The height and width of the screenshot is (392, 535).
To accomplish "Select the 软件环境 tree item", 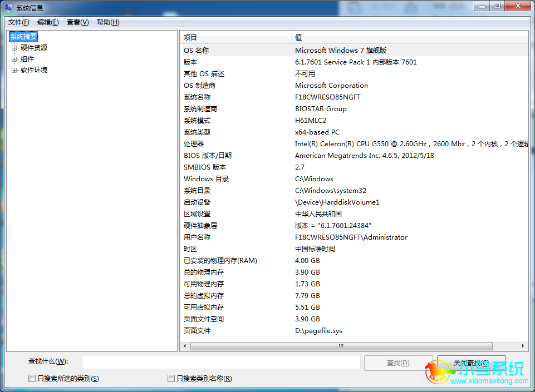I will coord(34,70).
